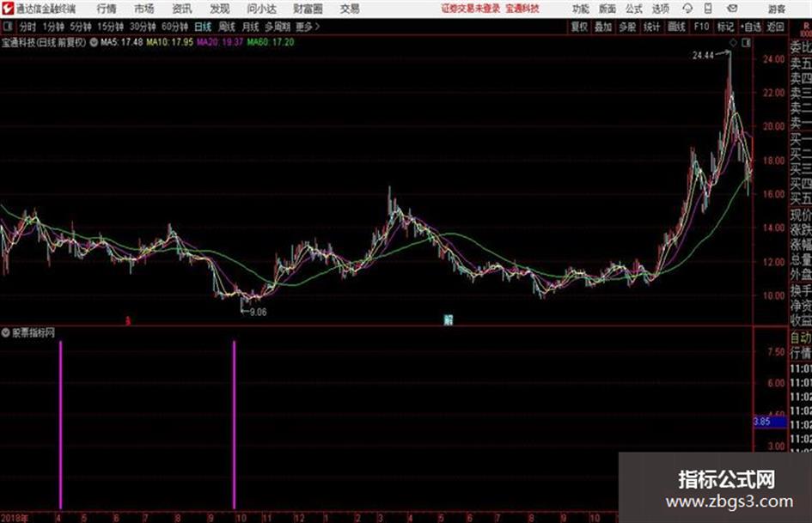Click the 通达信 red logo icon
This screenshot has width=812, height=523.
click(7, 9)
